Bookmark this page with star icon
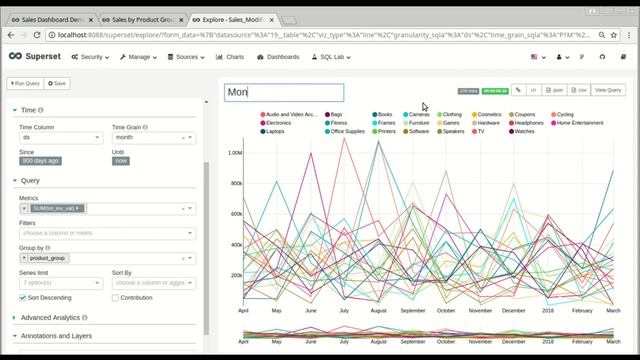This screenshot has width=640, height=360. 613,35
